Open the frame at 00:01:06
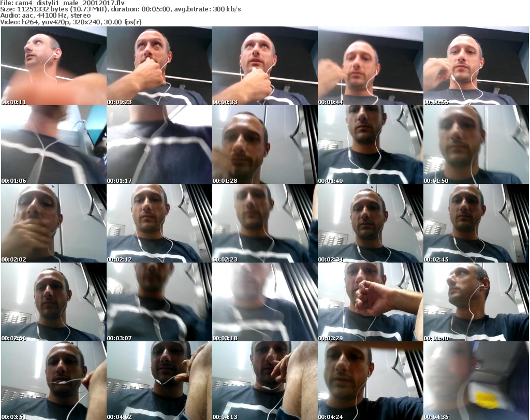This screenshot has width=530, height=420. tap(54, 144)
